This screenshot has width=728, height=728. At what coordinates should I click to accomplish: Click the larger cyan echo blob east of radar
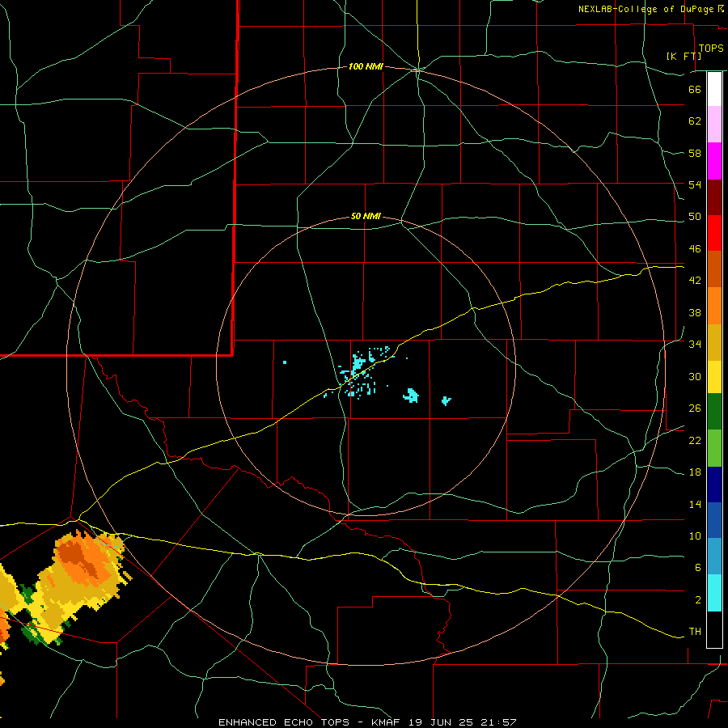pos(411,396)
